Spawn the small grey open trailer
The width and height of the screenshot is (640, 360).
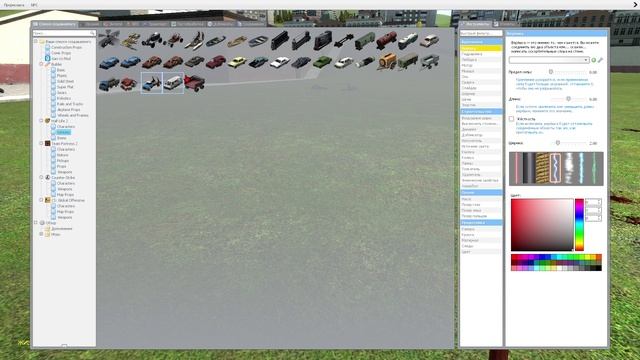[x=429, y=62]
